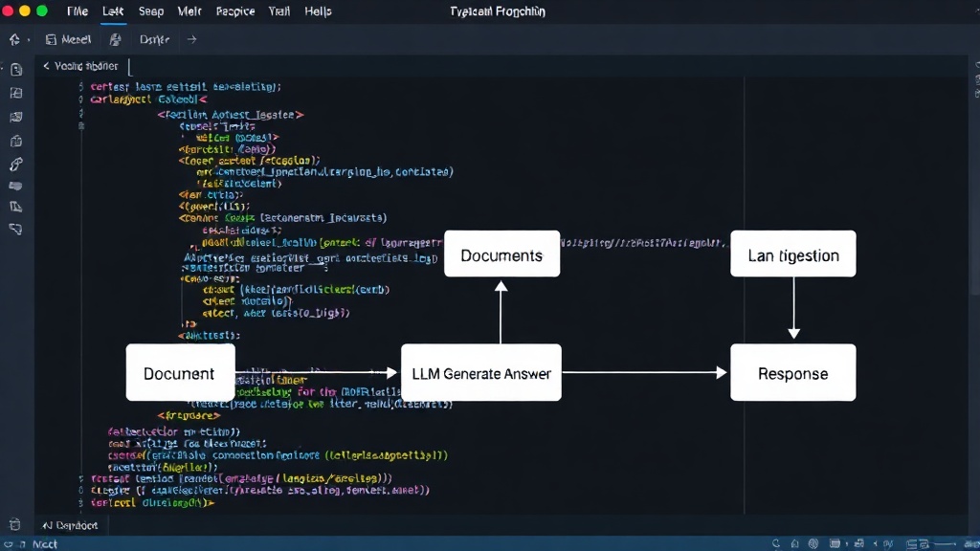980x551 pixels.
Task: Open the Yrall menu
Action: (x=279, y=11)
